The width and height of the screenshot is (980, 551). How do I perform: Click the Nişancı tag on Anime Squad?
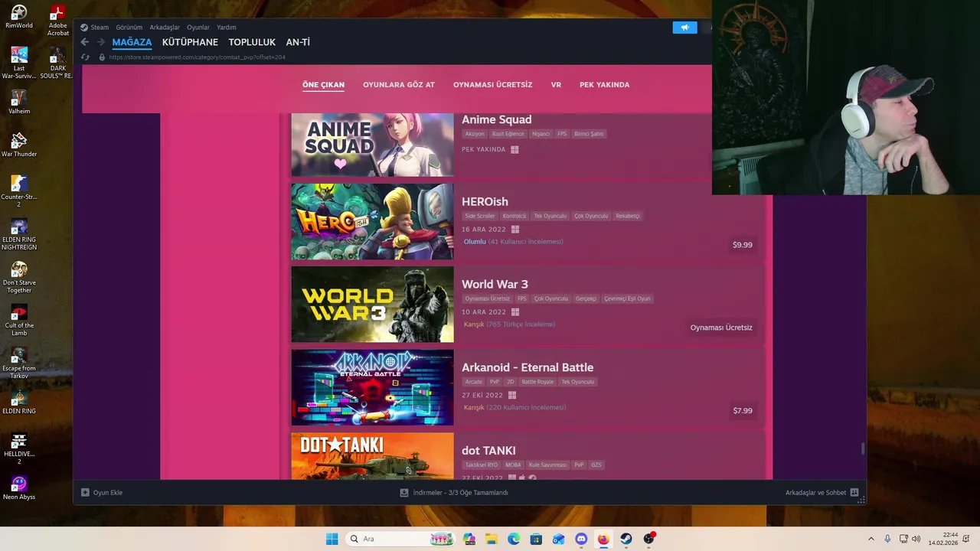541,134
